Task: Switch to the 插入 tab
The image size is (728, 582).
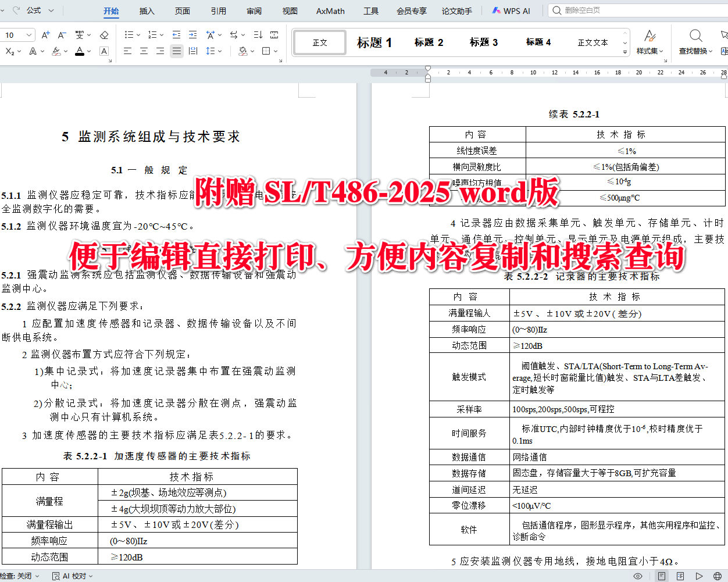Action: point(147,11)
